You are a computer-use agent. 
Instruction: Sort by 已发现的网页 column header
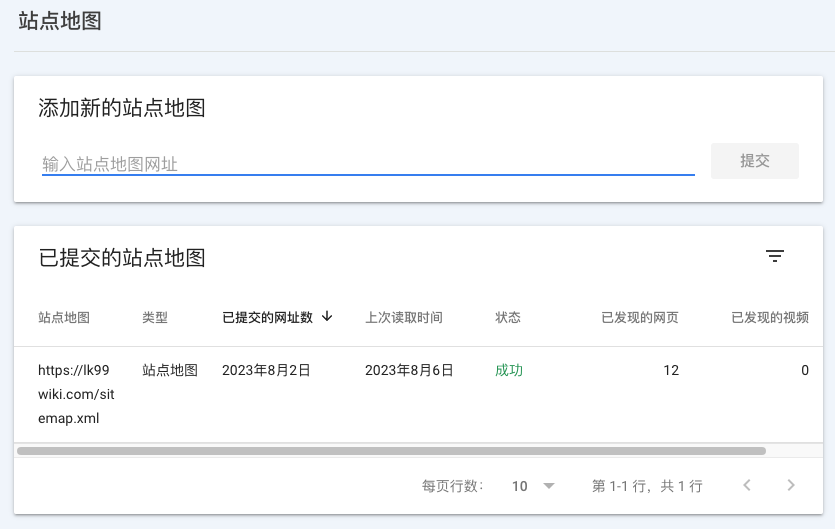click(x=640, y=318)
